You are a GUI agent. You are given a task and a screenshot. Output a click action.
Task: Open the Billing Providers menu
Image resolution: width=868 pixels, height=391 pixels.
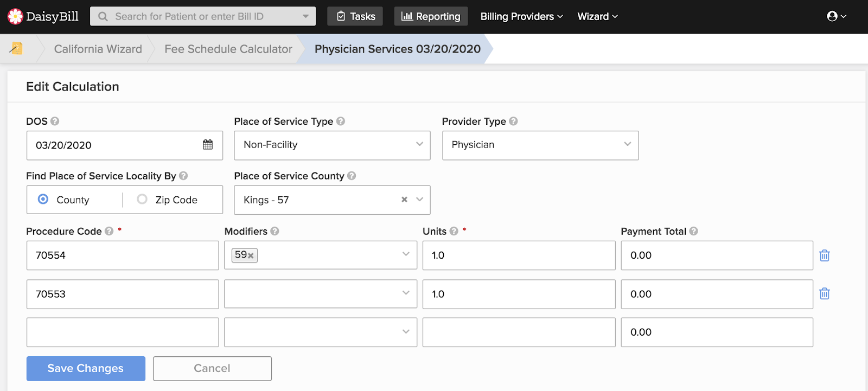[521, 16]
